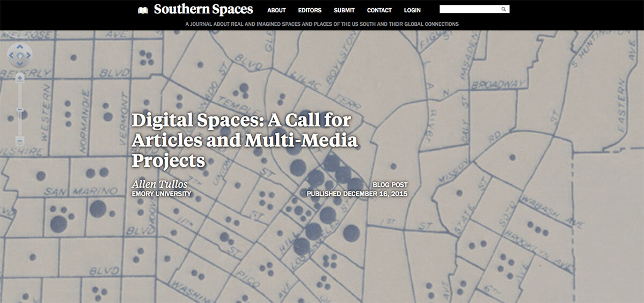The width and height of the screenshot is (644, 303).
Task: Pan the map right with arrow
Action: point(28,55)
